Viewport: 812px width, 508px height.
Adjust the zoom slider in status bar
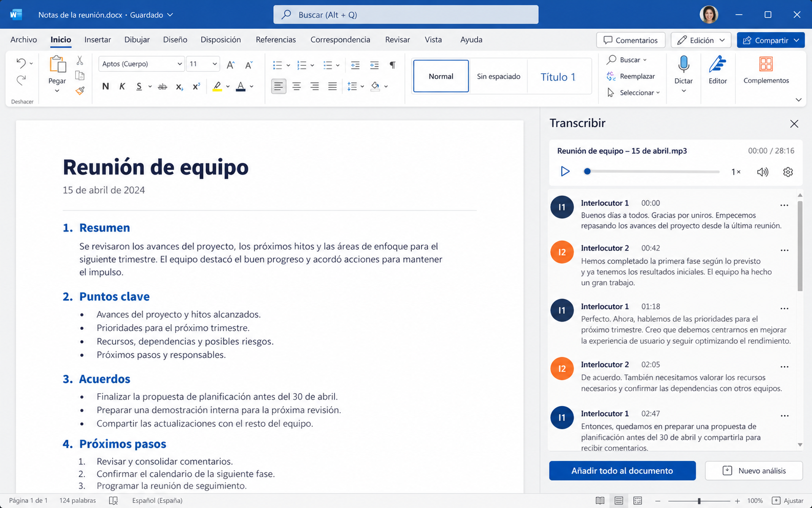(699, 501)
